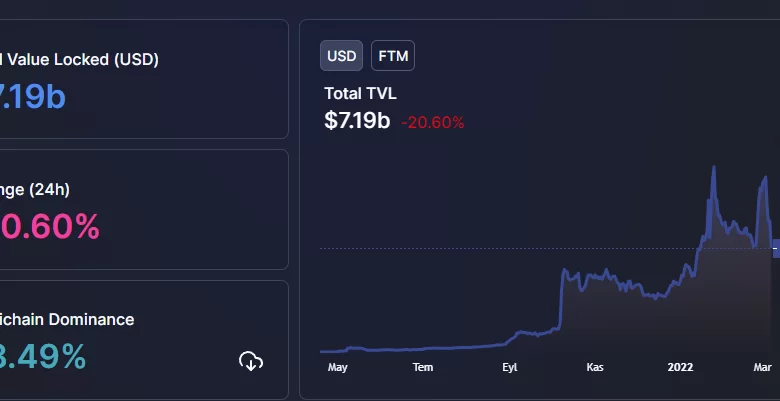Switch chart denomination to FTM

pyautogui.click(x=393, y=56)
